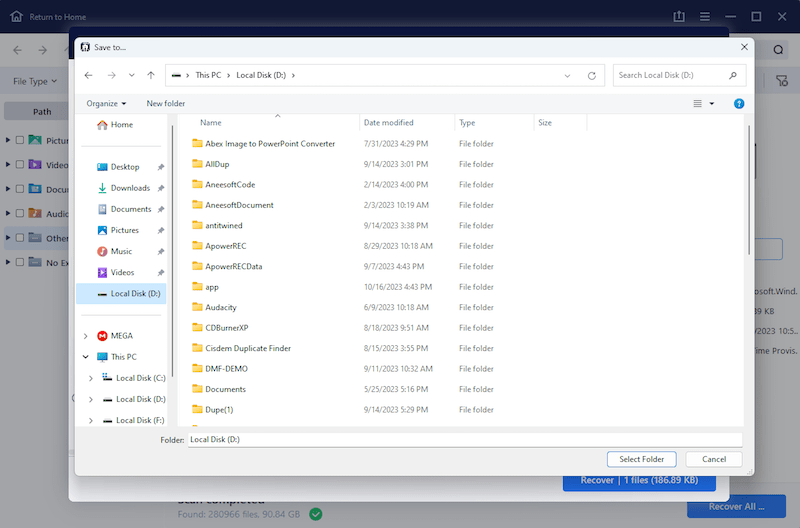
Task: Tick the Documents category checkbox
Action: 20,189
